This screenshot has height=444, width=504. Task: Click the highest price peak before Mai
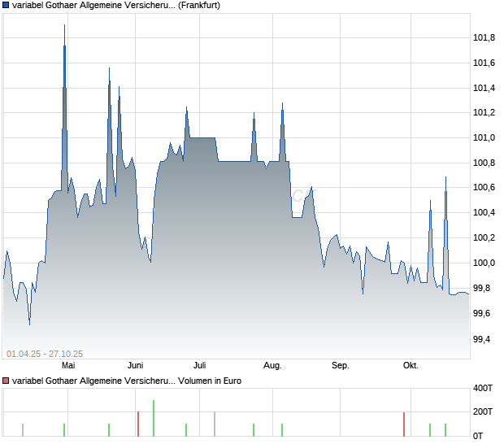point(64,25)
